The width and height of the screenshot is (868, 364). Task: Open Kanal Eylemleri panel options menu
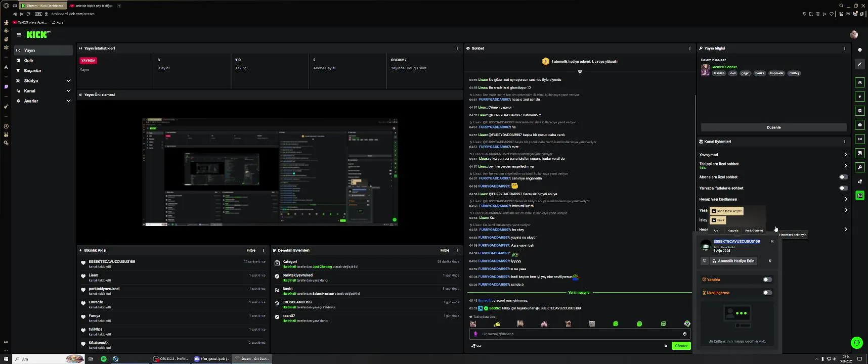(x=845, y=142)
